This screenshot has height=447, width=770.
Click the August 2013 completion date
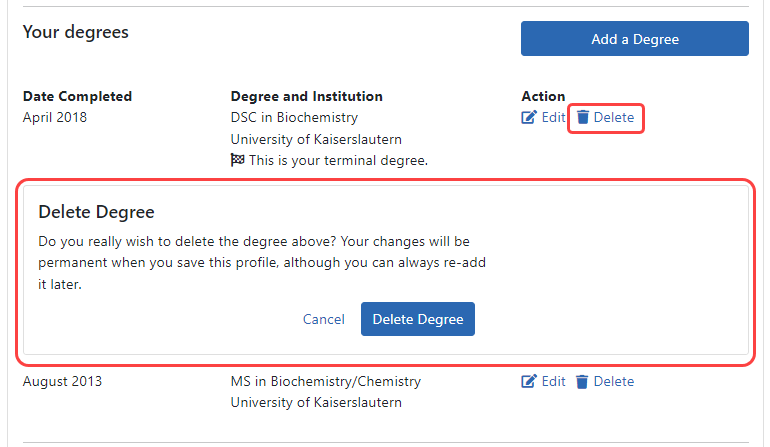tap(62, 382)
